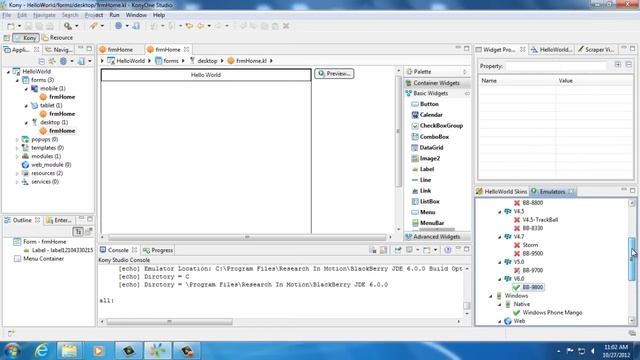Open the File menu

7,15
